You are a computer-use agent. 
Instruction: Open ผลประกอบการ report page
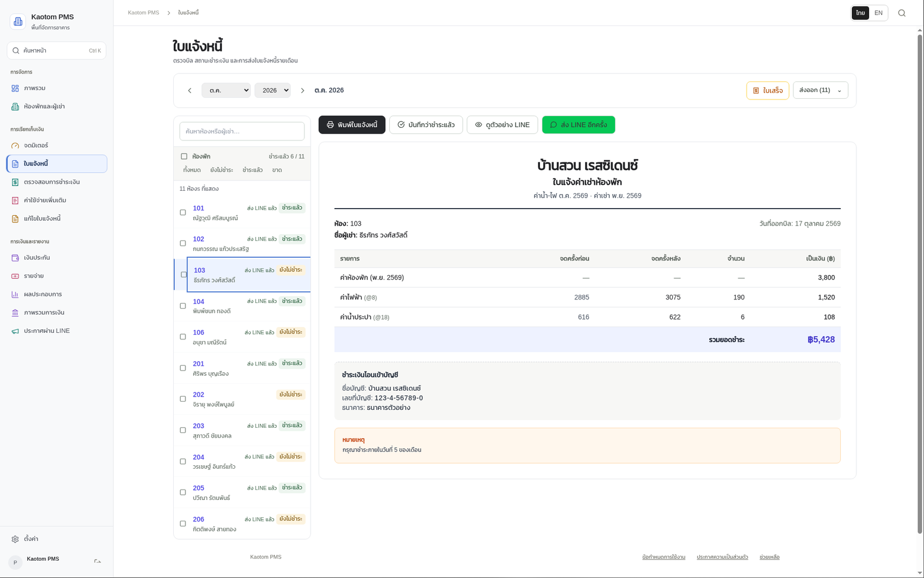57,294
